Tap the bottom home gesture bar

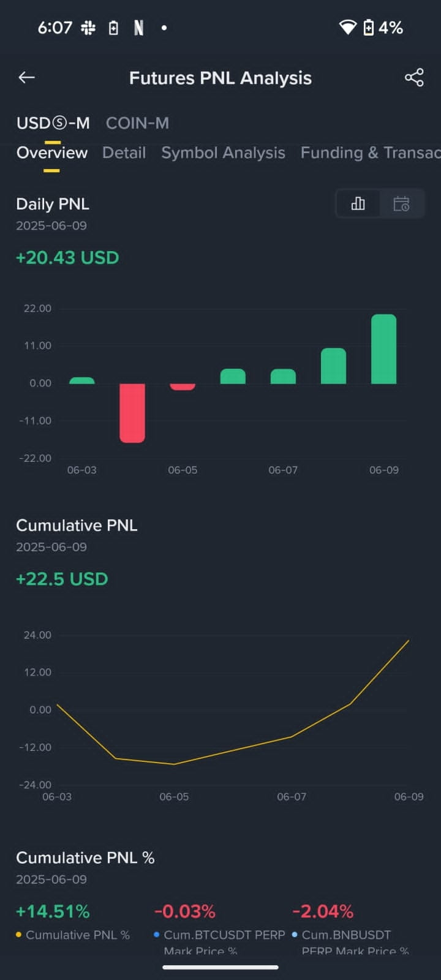(x=221, y=967)
